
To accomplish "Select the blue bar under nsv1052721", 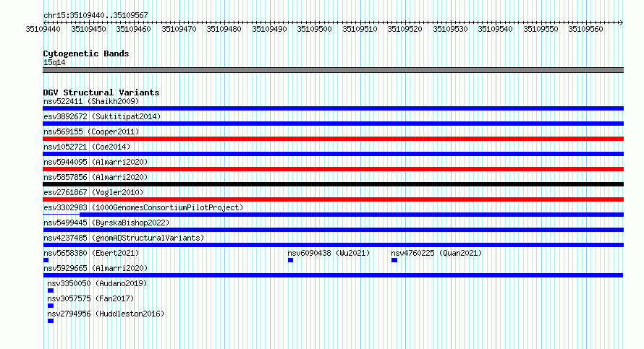I will click(x=333, y=154).
